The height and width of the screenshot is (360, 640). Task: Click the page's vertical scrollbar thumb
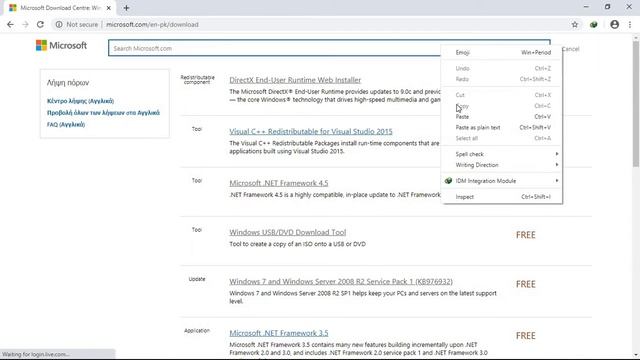636,104
